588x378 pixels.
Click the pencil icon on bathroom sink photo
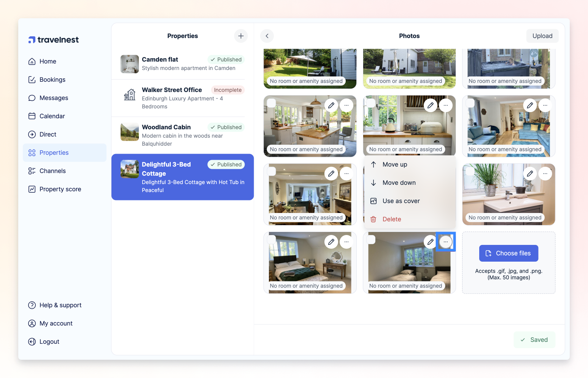click(x=530, y=174)
